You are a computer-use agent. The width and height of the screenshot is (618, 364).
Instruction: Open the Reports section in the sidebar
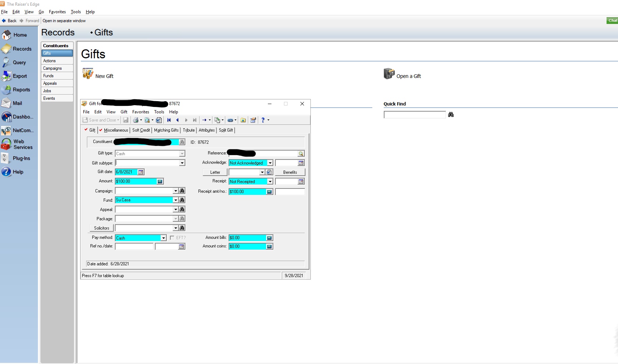(16, 89)
